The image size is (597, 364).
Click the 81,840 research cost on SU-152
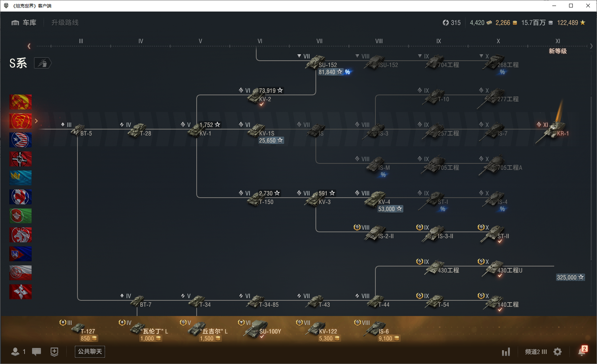tap(330, 72)
